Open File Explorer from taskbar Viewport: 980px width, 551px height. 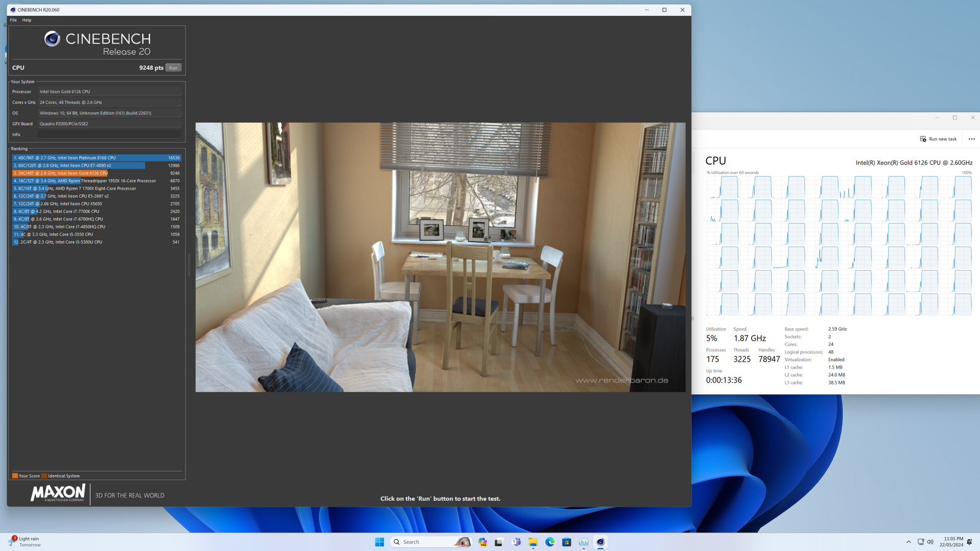tap(533, 542)
